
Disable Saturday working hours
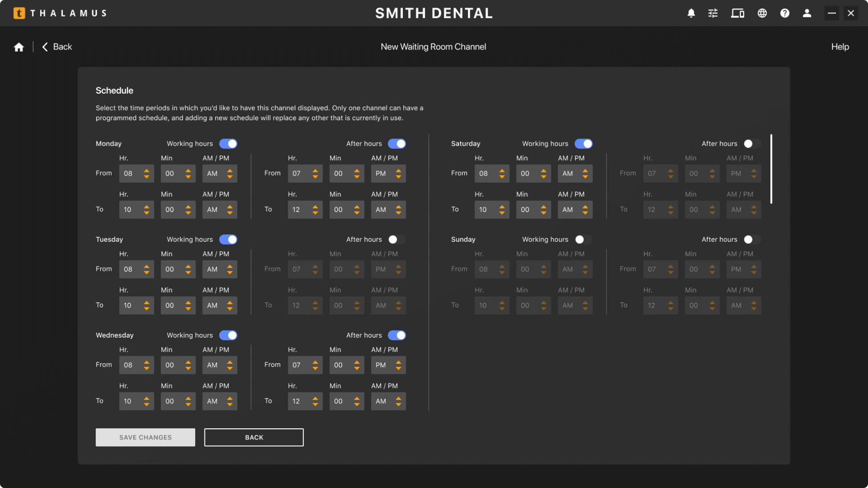point(584,143)
